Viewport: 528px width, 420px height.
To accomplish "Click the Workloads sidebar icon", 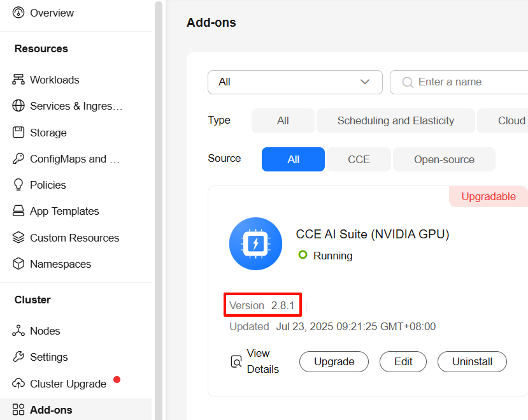I will tap(18, 80).
